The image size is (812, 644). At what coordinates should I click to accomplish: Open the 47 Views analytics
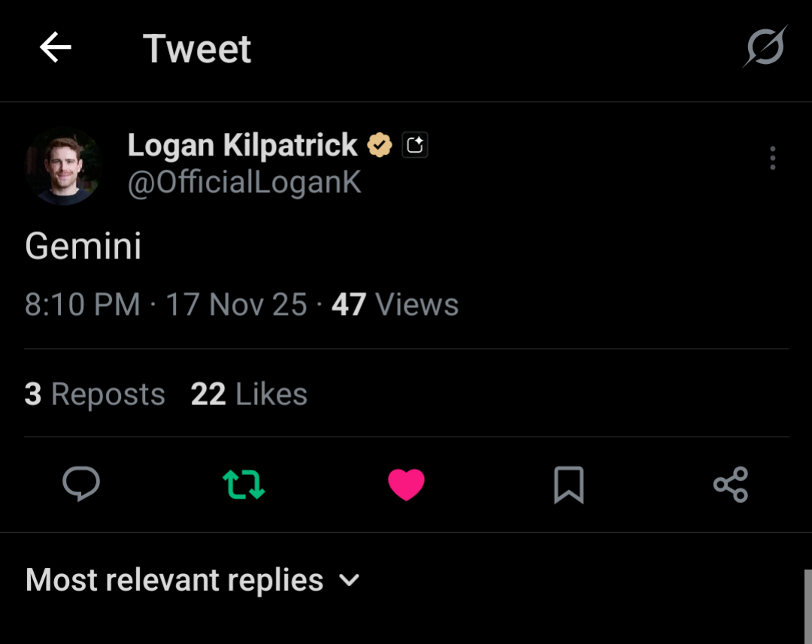point(395,305)
